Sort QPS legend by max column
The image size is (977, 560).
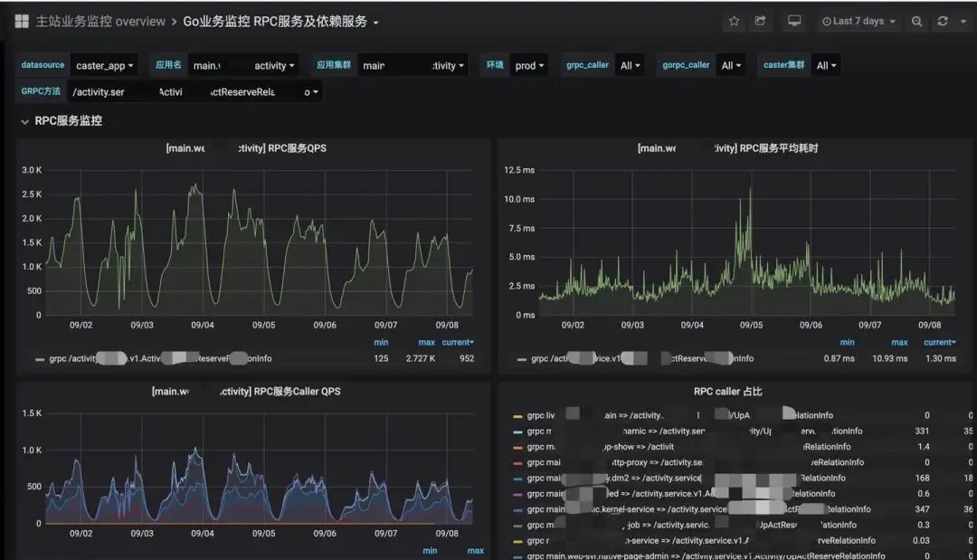pos(427,343)
